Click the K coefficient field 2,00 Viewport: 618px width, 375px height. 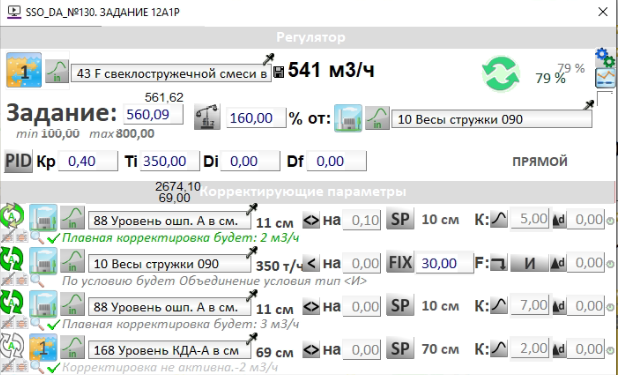(530, 349)
